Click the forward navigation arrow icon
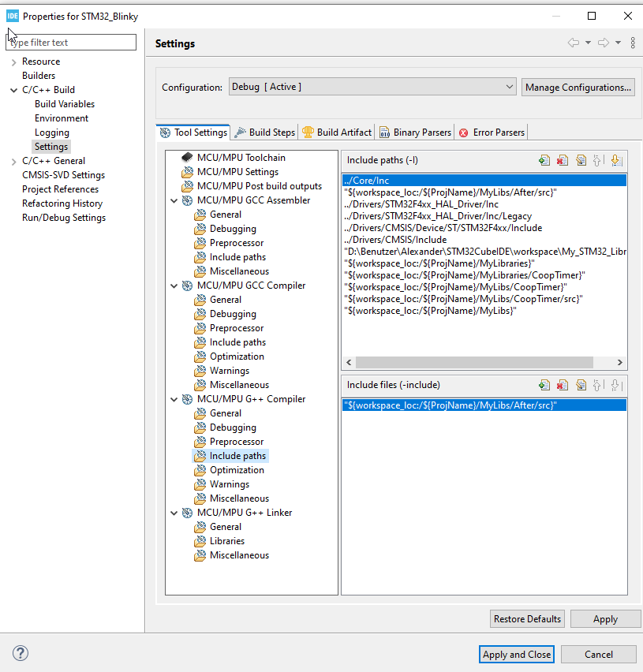 point(604,43)
